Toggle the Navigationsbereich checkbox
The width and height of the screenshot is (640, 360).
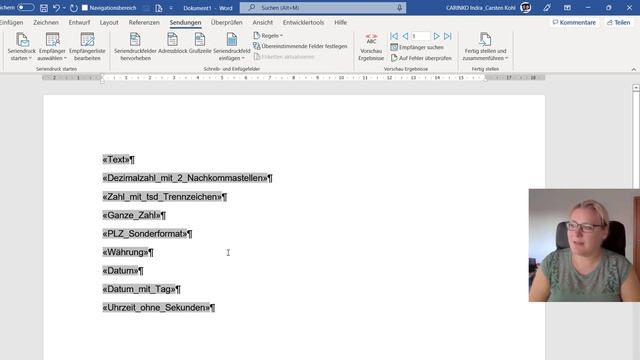(85, 7)
